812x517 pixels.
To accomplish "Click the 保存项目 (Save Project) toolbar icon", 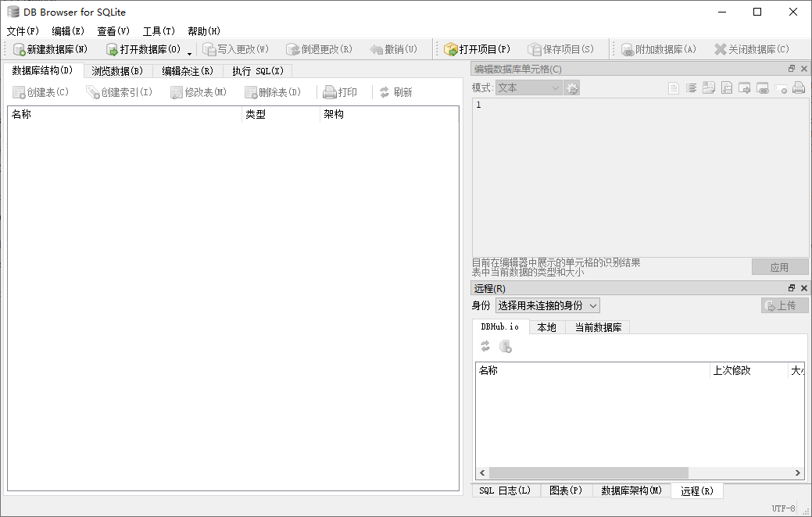I will (x=535, y=49).
